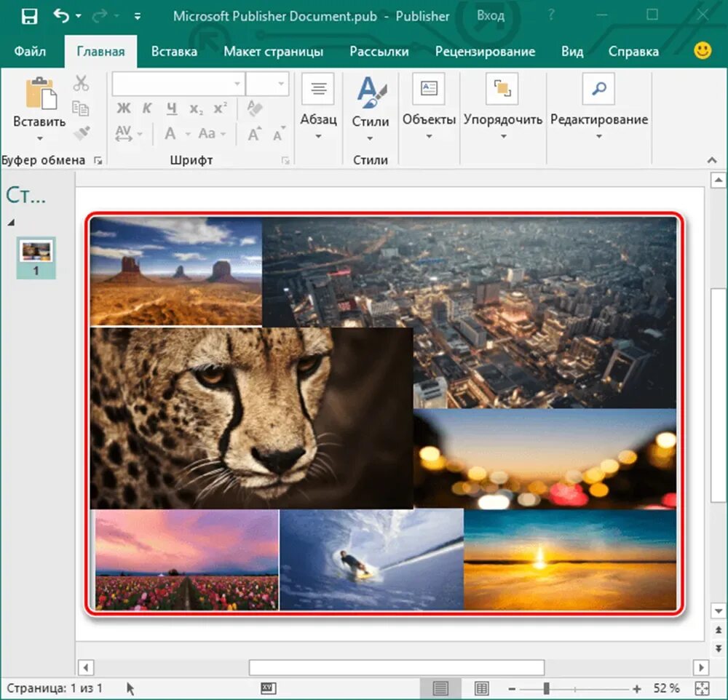The image size is (728, 700).
Task: Click the character spacing AV icon
Action: coord(124,134)
